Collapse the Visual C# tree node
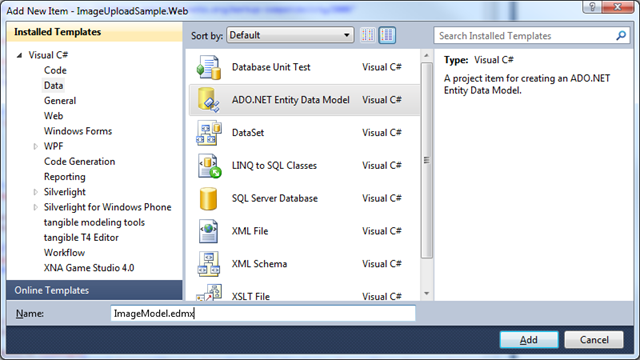640x360 pixels. pyautogui.click(x=19, y=55)
